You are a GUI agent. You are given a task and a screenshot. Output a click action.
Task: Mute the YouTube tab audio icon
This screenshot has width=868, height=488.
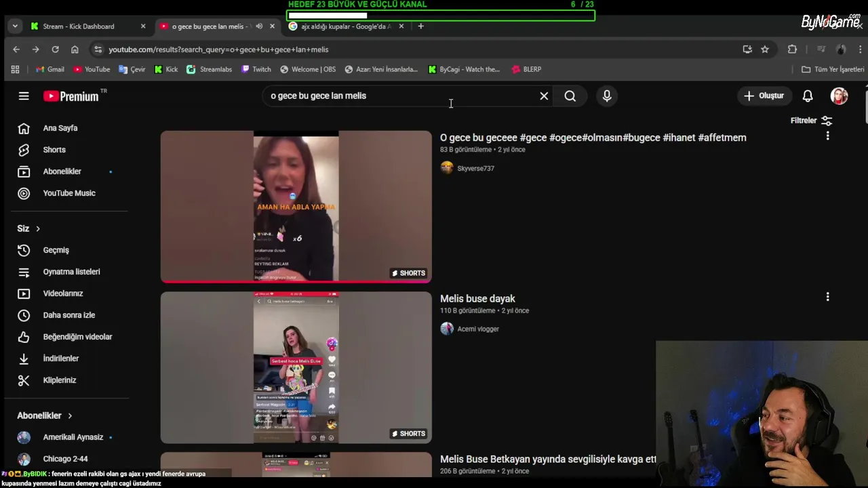(x=259, y=26)
